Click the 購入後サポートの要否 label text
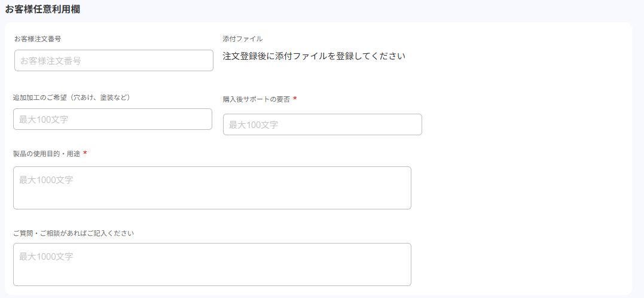This screenshot has width=644, height=298. coord(256,99)
